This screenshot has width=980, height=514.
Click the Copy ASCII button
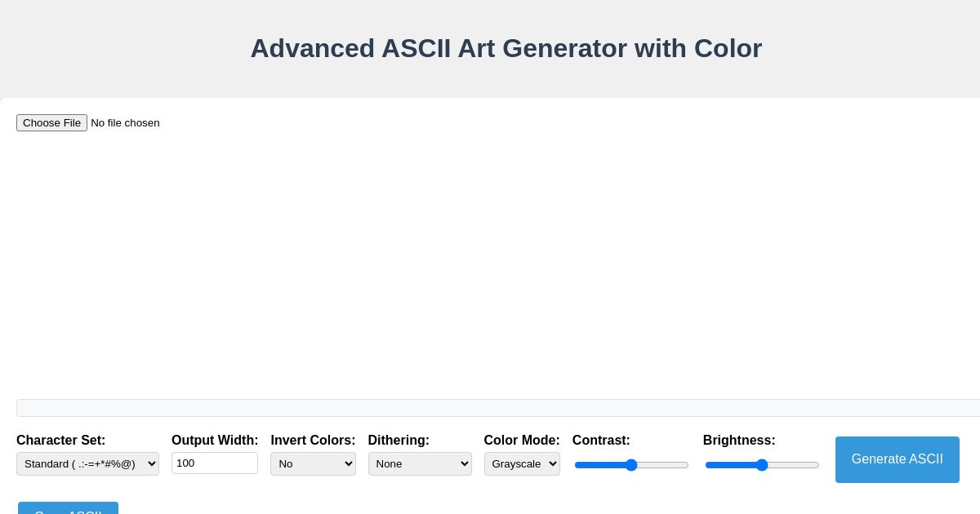(x=68, y=512)
